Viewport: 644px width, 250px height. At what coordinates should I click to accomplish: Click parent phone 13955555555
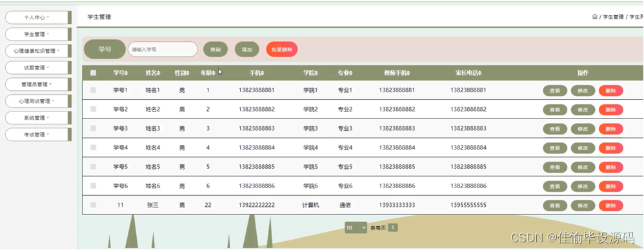(x=468, y=205)
